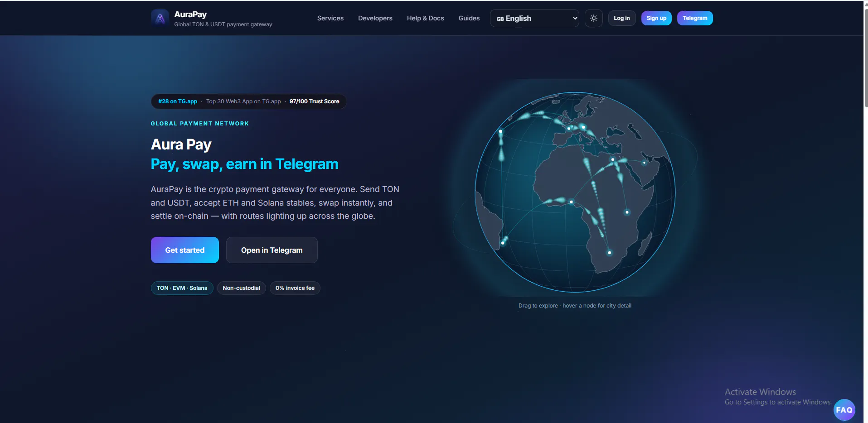The height and width of the screenshot is (423, 868).
Task: Click the 97/100 Trust Score text
Action: pos(315,101)
